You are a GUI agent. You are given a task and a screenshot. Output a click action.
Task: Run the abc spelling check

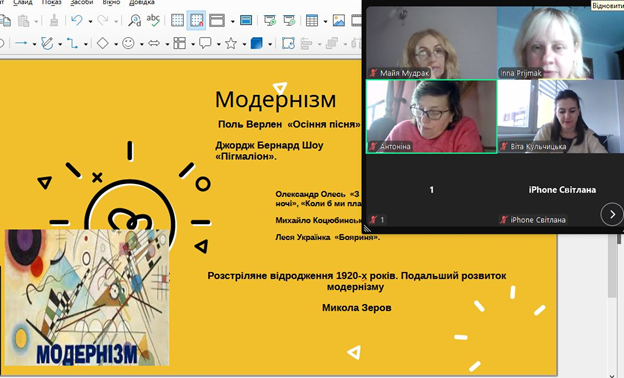[x=153, y=20]
